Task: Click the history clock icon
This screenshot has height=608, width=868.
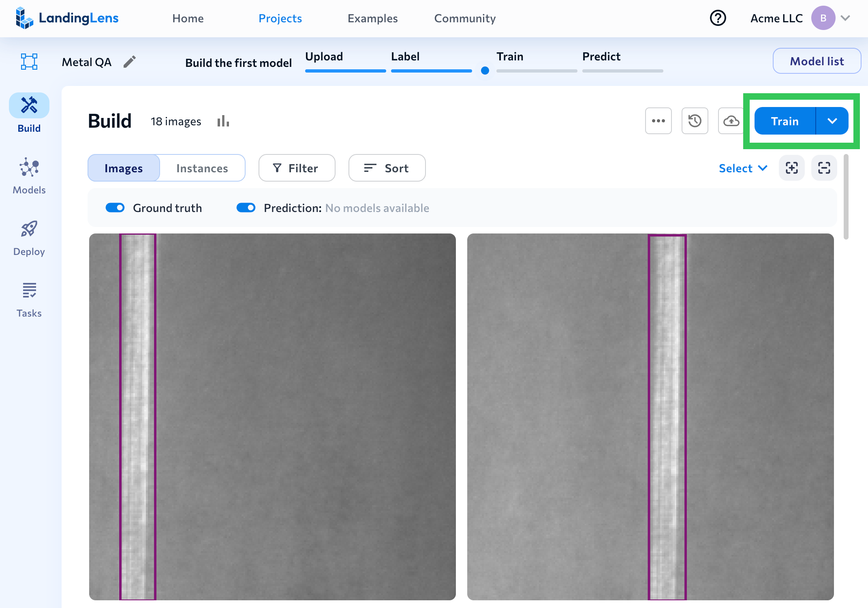Action: (695, 121)
